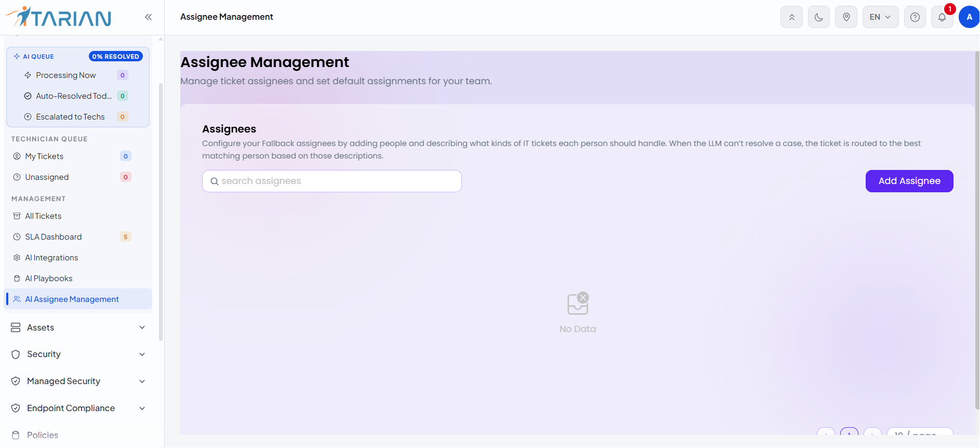Select AI Assignee Management
Image resolution: width=980 pixels, height=448 pixels.
(x=78, y=299)
